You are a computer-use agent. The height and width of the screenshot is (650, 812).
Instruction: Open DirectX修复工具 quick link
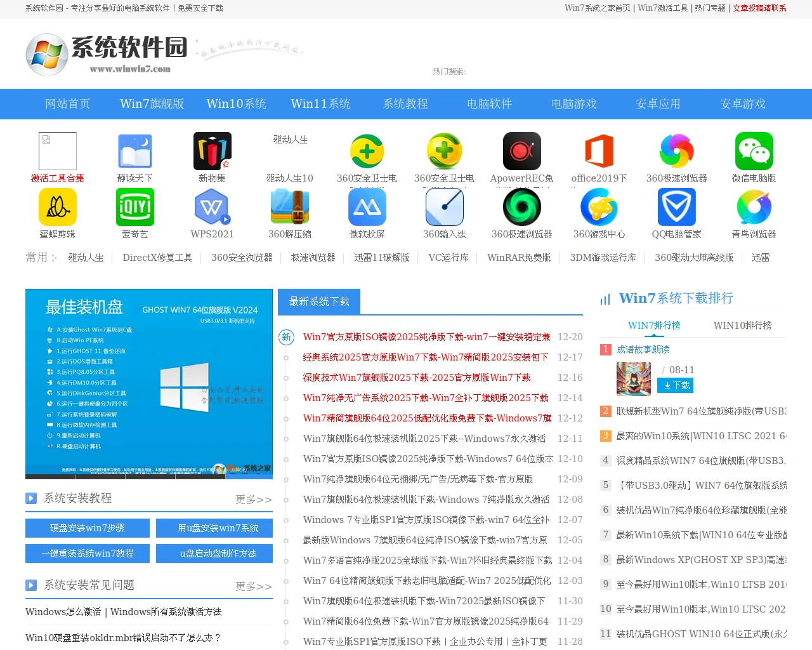click(157, 258)
